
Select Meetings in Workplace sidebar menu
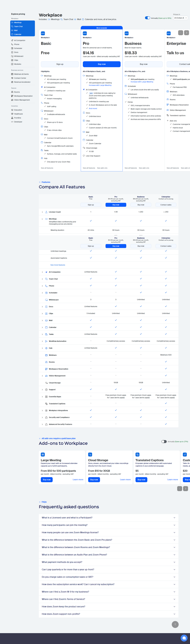[22, 22]
